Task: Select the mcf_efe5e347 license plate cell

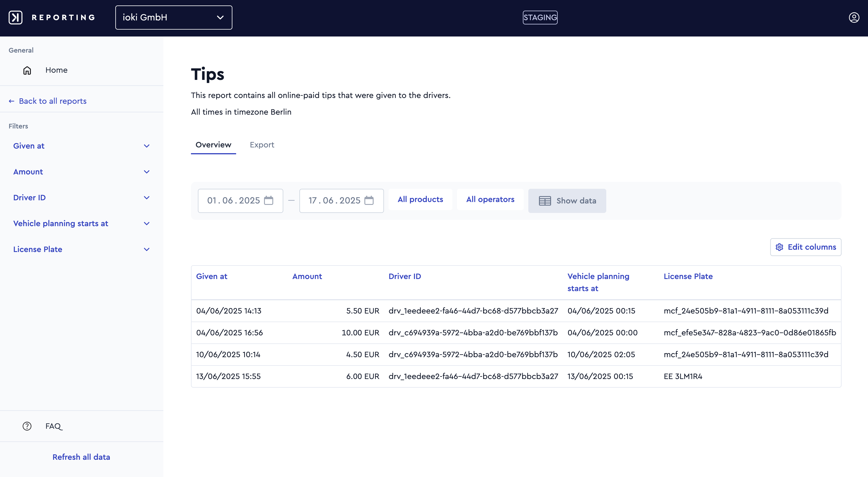Action: tap(750, 332)
